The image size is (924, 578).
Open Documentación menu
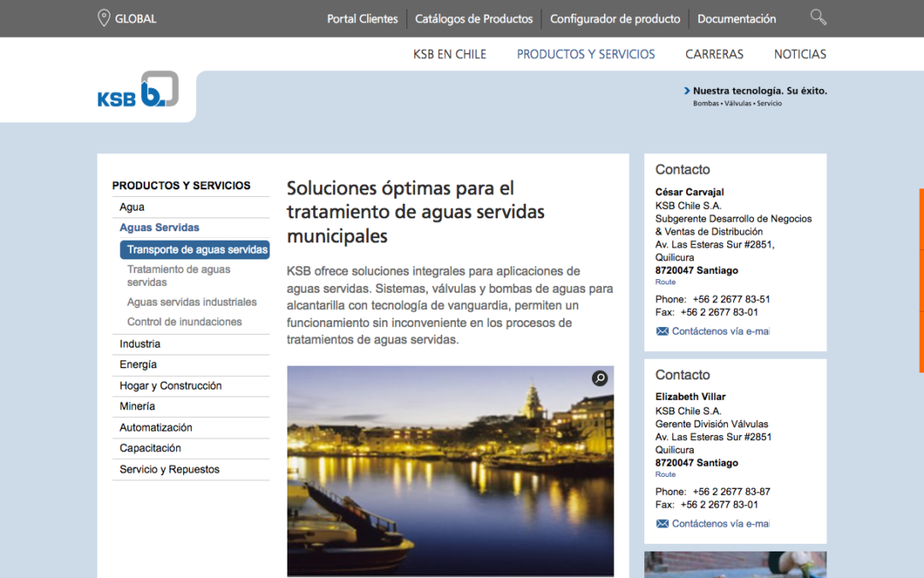737,19
